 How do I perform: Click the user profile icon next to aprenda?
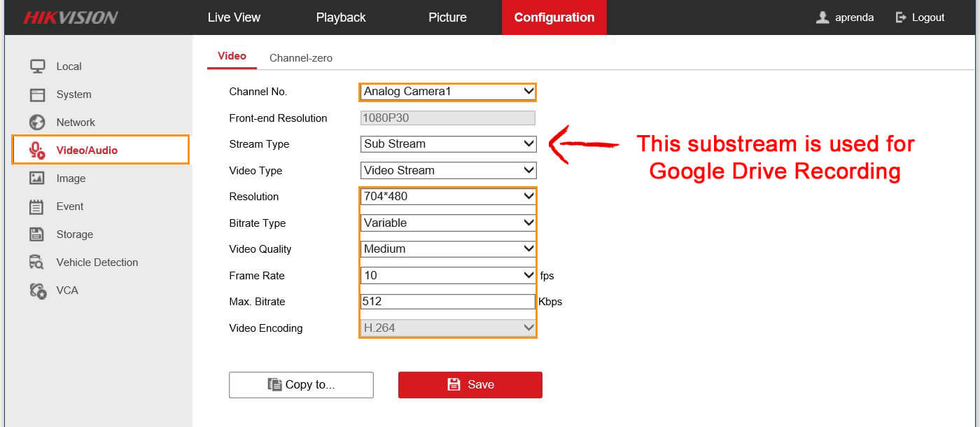tap(822, 17)
